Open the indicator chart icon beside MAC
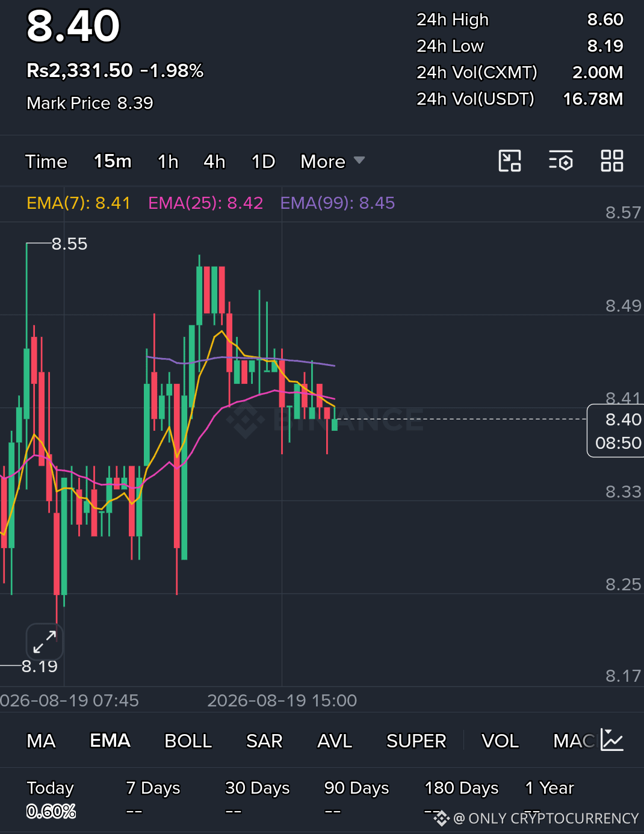Image resolution: width=644 pixels, height=834 pixels. coord(612,740)
